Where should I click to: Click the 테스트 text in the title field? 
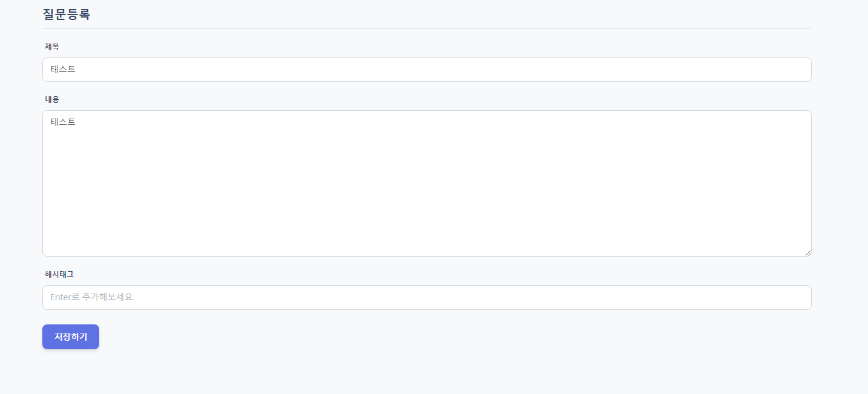[x=63, y=70]
